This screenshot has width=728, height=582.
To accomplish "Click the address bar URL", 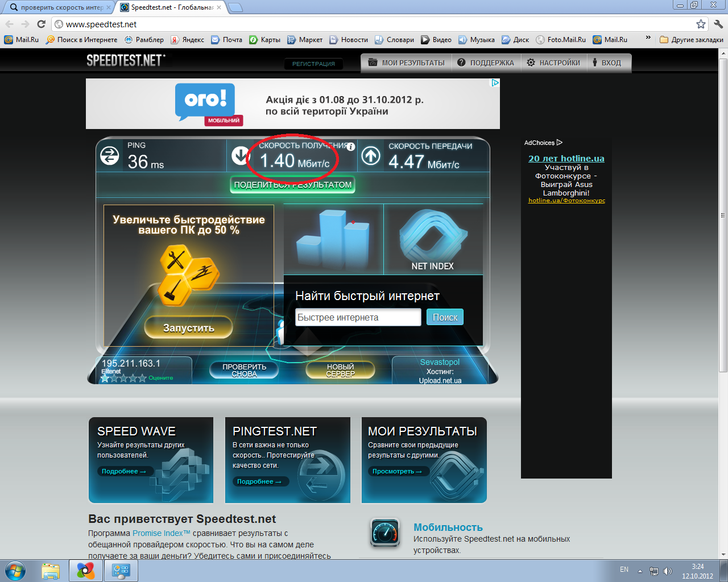I will (101, 24).
